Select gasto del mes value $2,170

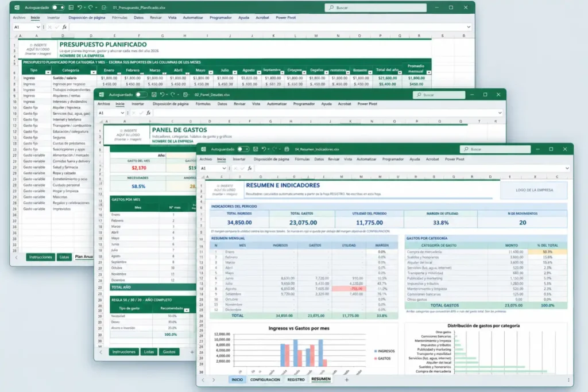click(139, 168)
